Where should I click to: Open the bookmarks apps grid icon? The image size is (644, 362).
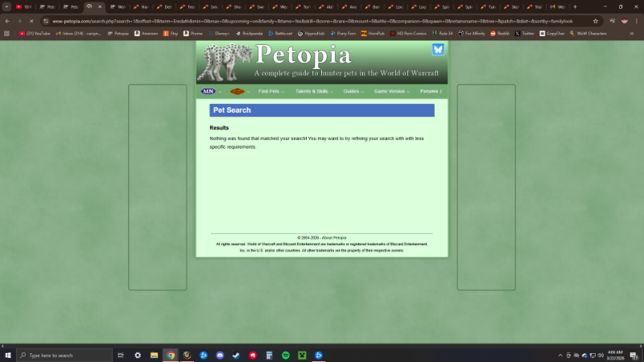click(x=6, y=34)
